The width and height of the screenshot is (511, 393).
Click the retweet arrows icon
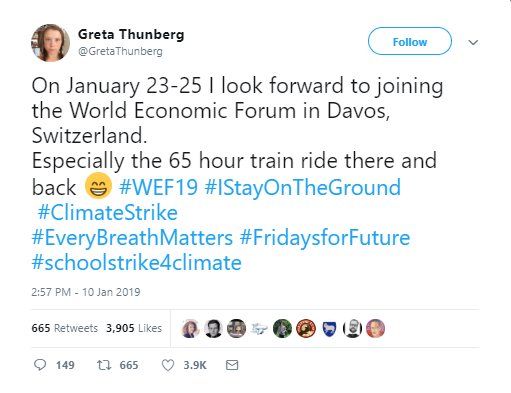click(104, 365)
